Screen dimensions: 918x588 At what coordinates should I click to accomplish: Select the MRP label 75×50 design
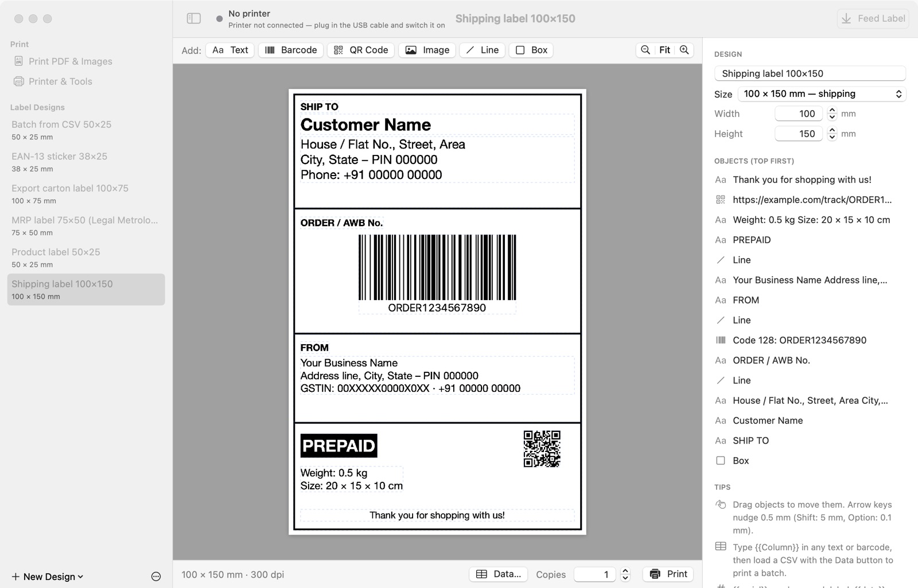coord(86,226)
